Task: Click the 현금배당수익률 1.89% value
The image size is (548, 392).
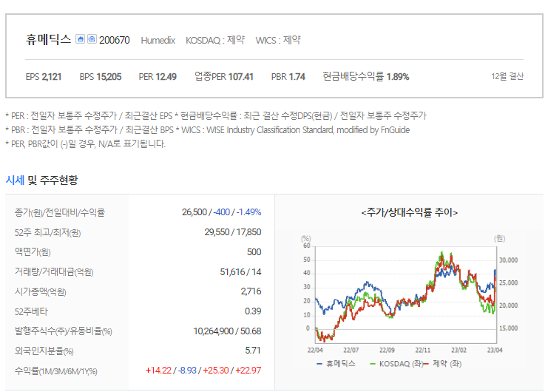Action: click(366, 76)
